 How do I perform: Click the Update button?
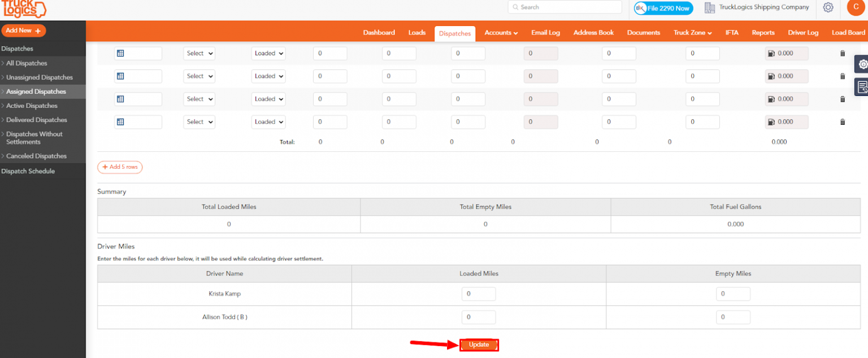coord(479,344)
